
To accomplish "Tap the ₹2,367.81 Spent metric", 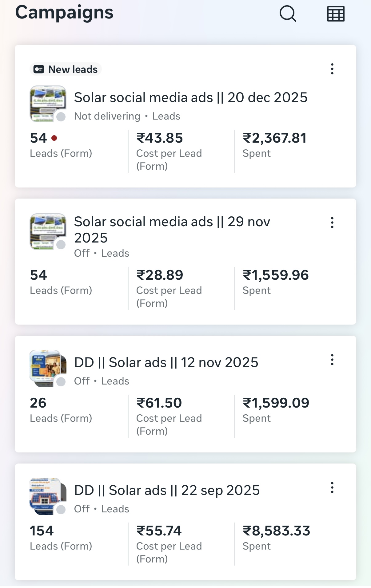I will pos(274,144).
